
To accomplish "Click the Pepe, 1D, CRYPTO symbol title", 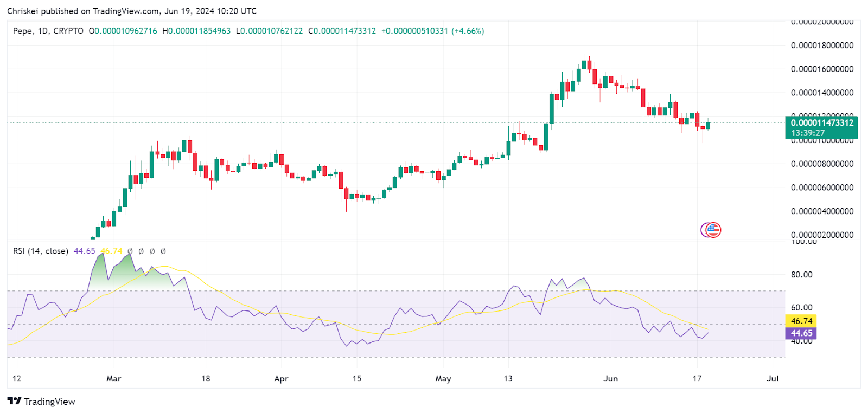I will coord(48,31).
